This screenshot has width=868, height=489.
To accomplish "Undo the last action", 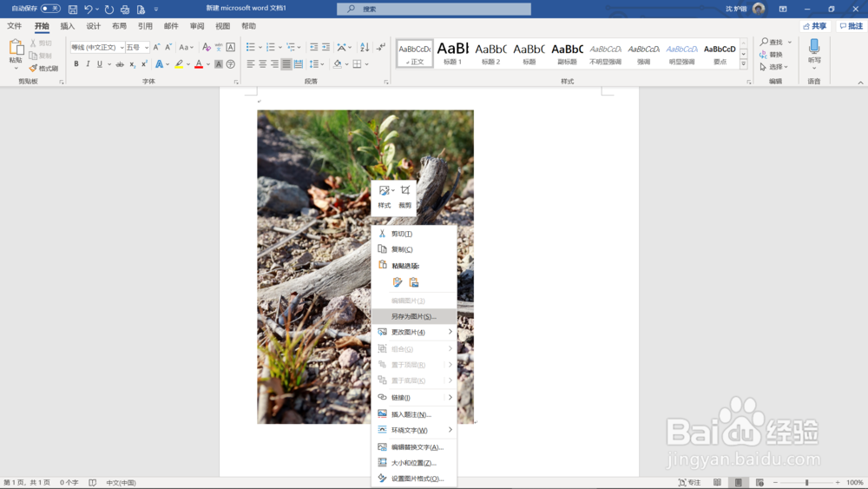I will click(88, 9).
